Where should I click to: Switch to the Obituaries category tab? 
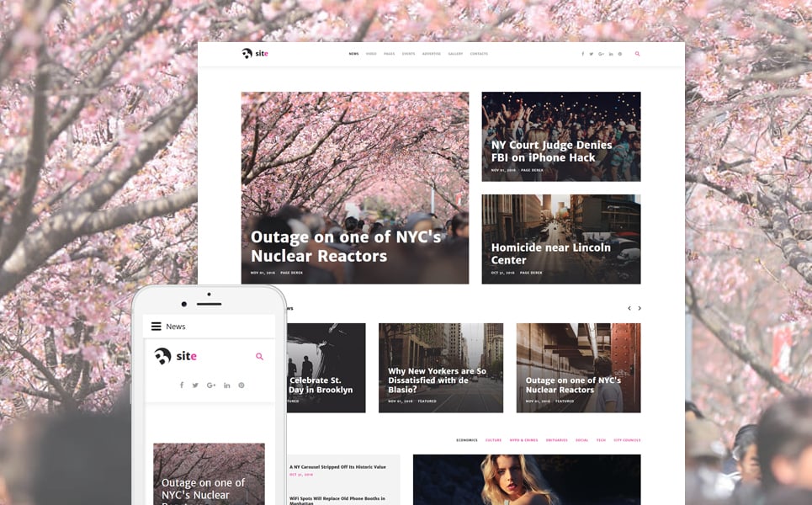click(x=556, y=440)
